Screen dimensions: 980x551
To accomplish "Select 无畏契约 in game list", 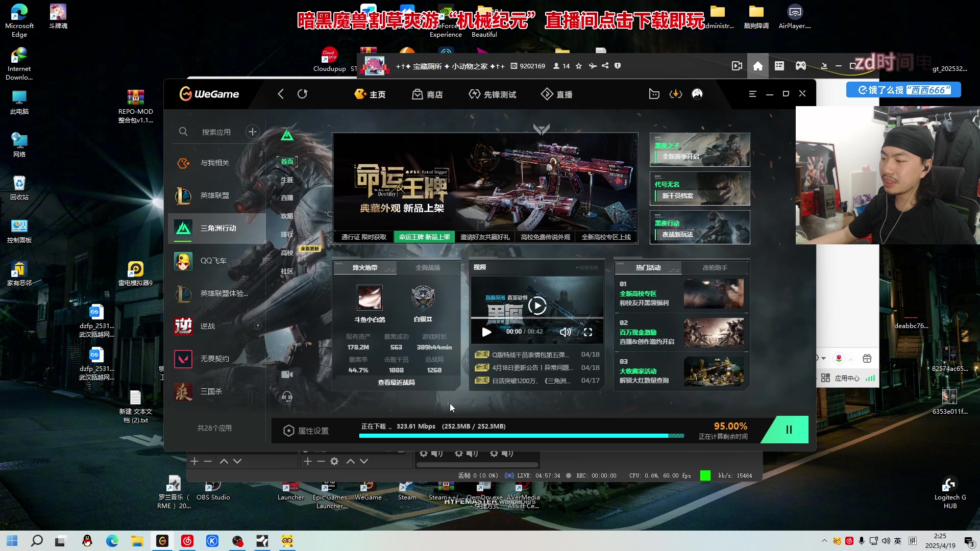I will point(217,359).
